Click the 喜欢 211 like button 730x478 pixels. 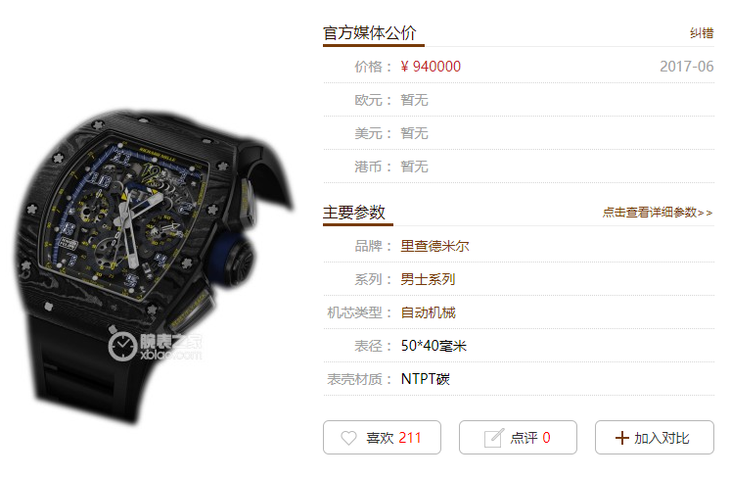click(x=382, y=438)
